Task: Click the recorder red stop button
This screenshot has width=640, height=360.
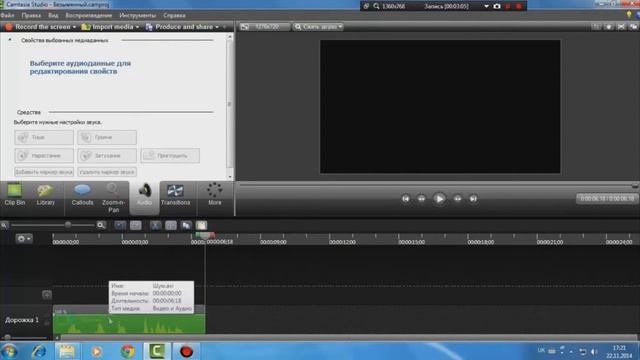Action: coord(519,6)
